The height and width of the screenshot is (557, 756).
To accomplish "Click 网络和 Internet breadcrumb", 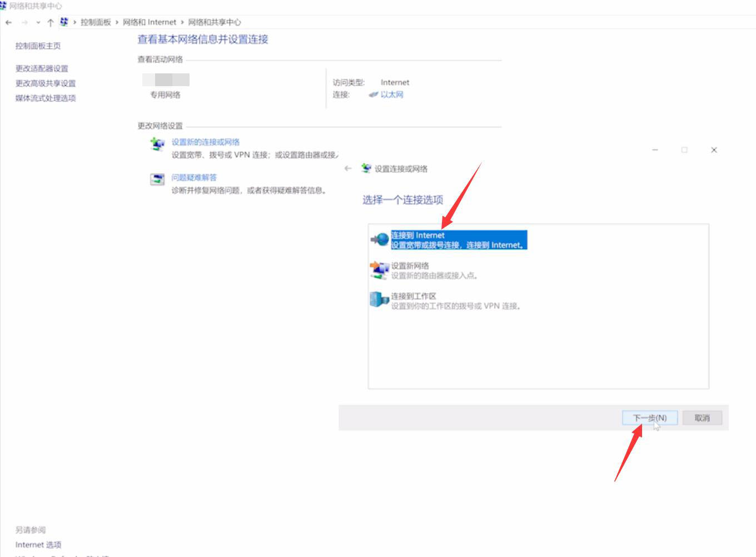I will (150, 22).
